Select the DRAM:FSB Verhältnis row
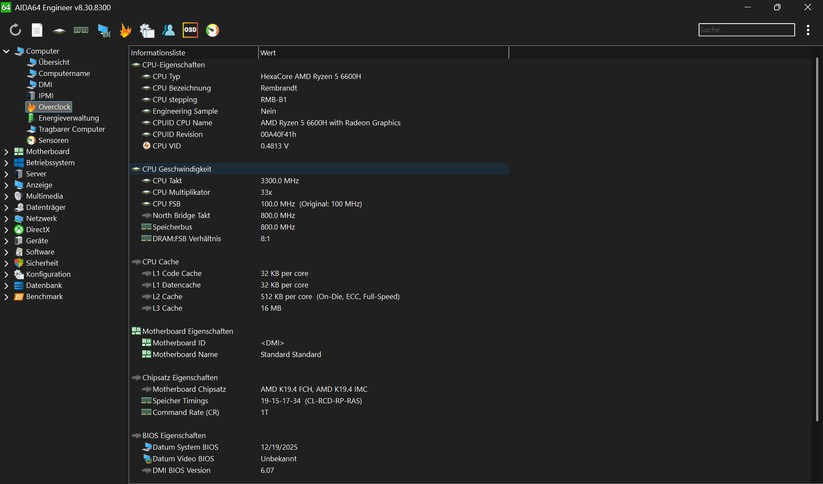The height and width of the screenshot is (484, 823). tap(319, 238)
